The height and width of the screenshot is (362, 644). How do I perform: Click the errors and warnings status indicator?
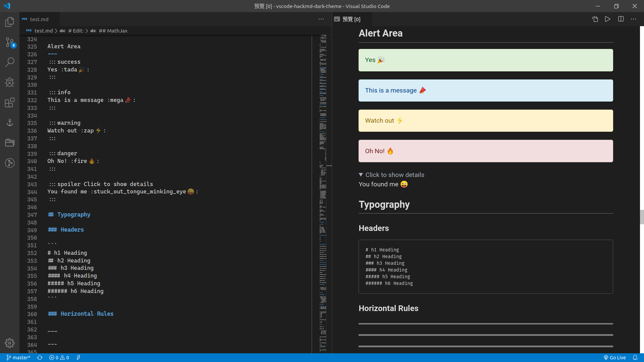pos(59,358)
